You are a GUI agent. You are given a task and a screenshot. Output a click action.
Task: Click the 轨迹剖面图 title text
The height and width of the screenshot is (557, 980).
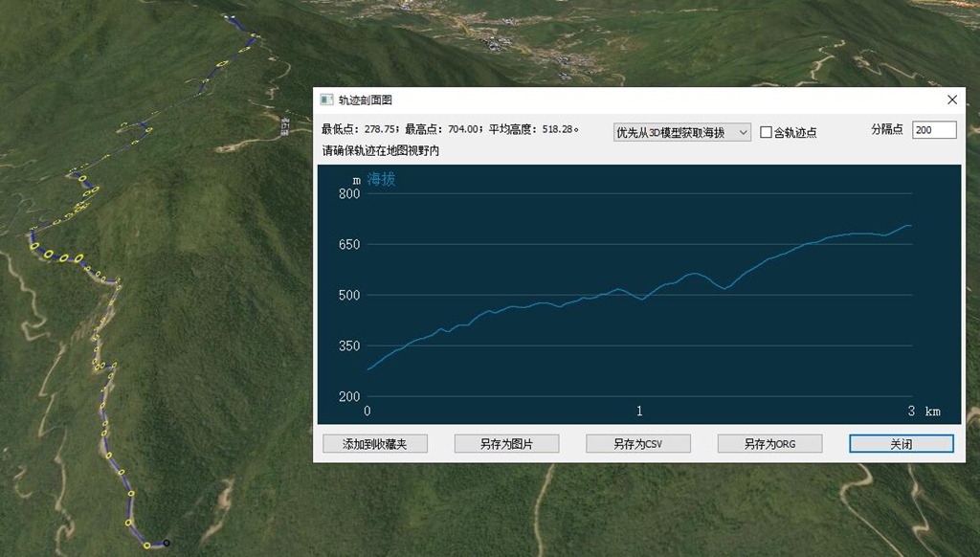pos(366,100)
